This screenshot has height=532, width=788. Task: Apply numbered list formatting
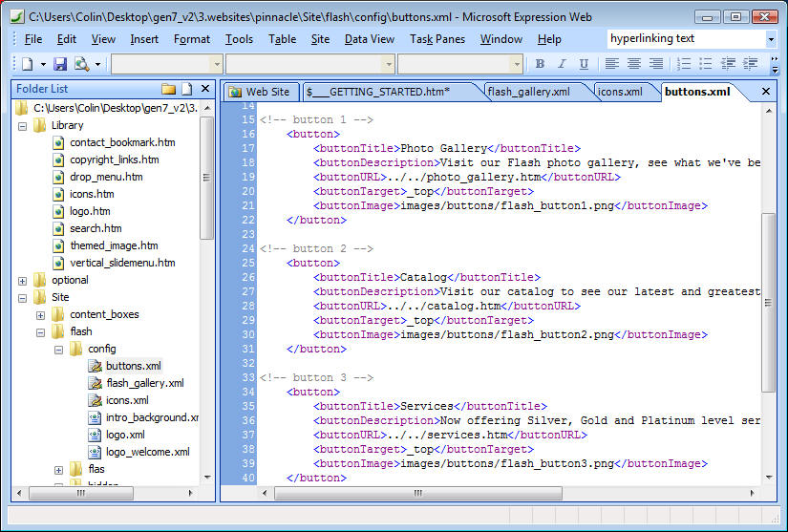684,64
